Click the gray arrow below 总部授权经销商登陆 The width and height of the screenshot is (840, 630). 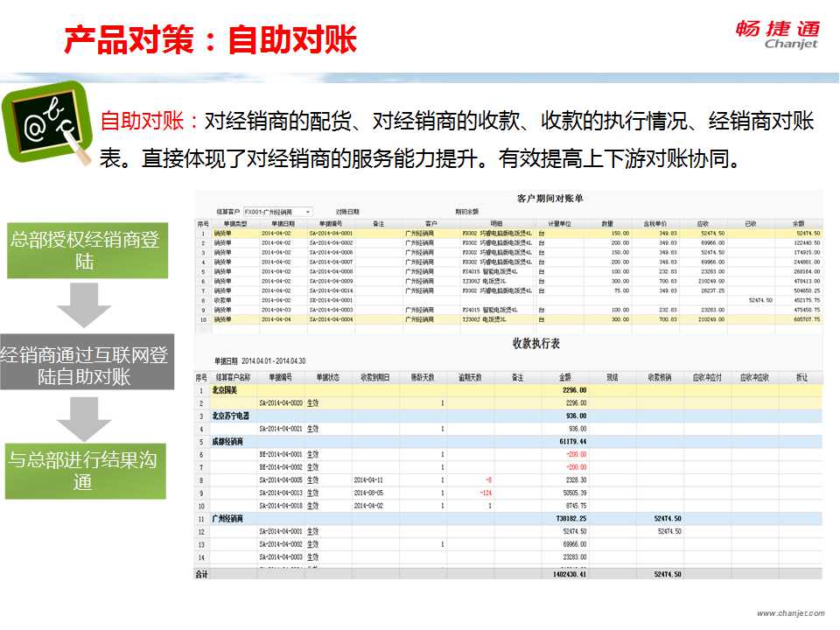point(84,304)
